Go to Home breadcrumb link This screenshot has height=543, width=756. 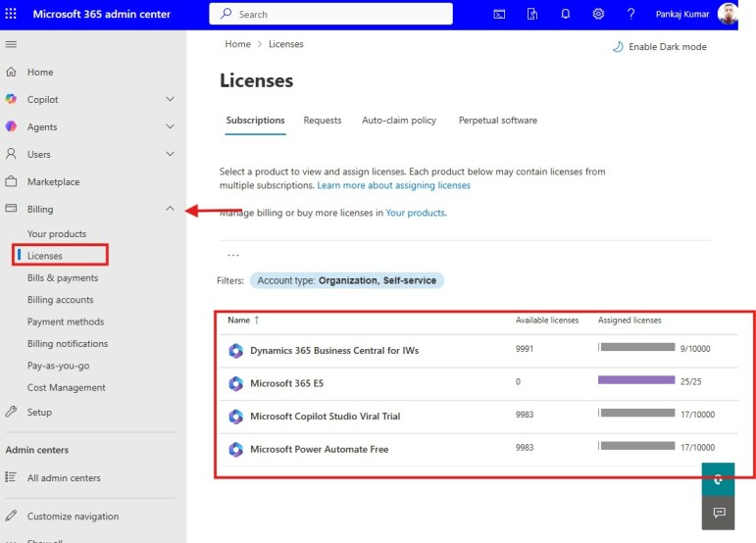pyautogui.click(x=237, y=44)
